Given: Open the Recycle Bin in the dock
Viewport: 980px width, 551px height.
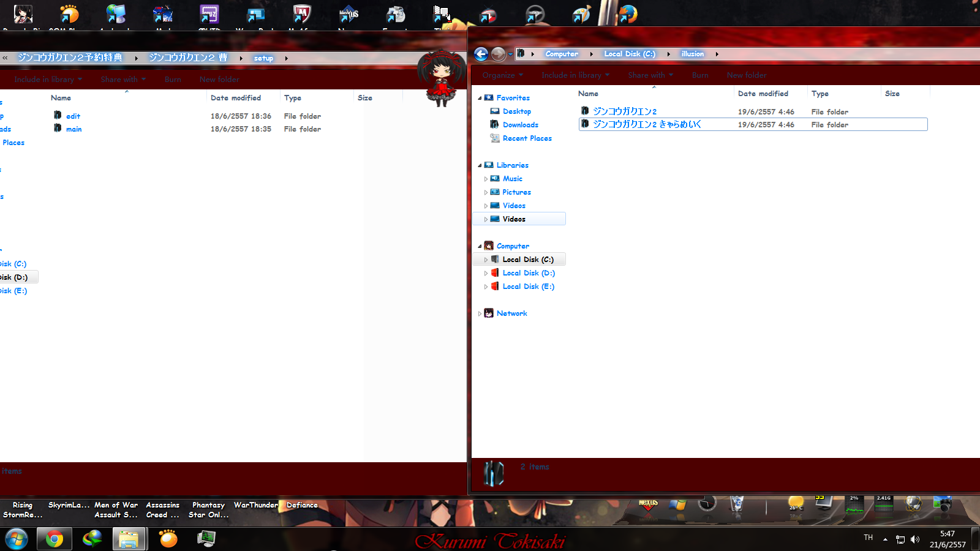Looking at the screenshot, I should (x=737, y=503).
